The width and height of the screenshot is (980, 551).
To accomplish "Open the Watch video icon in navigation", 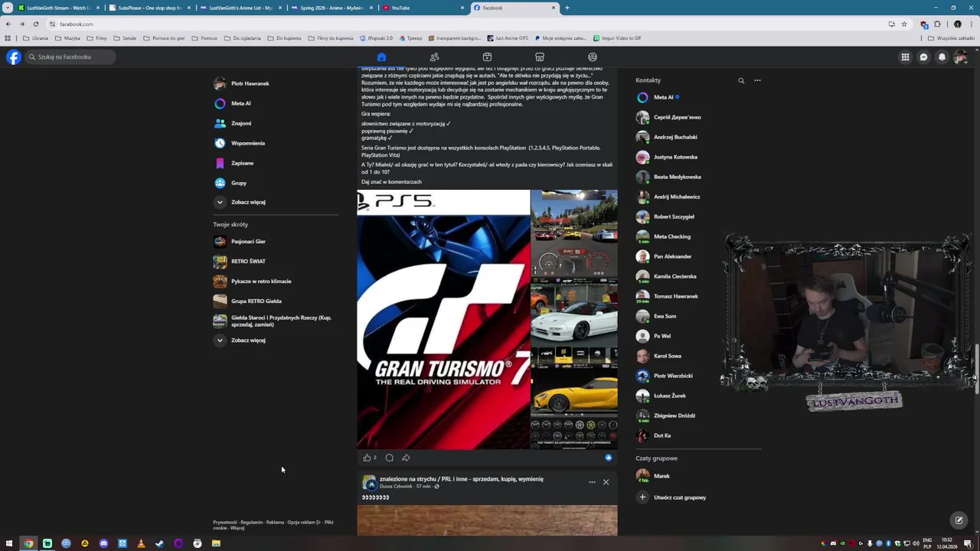I will click(x=487, y=57).
